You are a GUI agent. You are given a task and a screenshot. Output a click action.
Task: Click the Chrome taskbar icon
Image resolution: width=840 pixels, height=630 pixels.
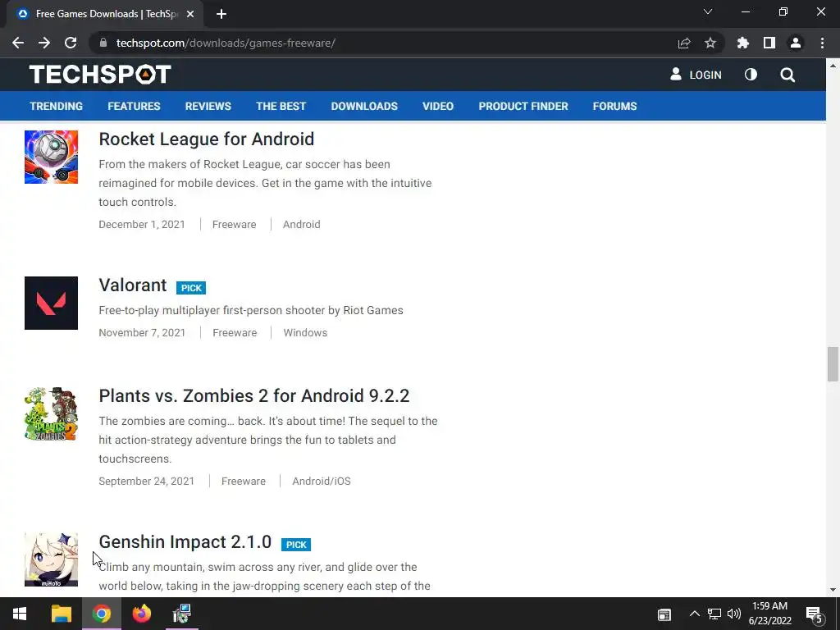(101, 614)
